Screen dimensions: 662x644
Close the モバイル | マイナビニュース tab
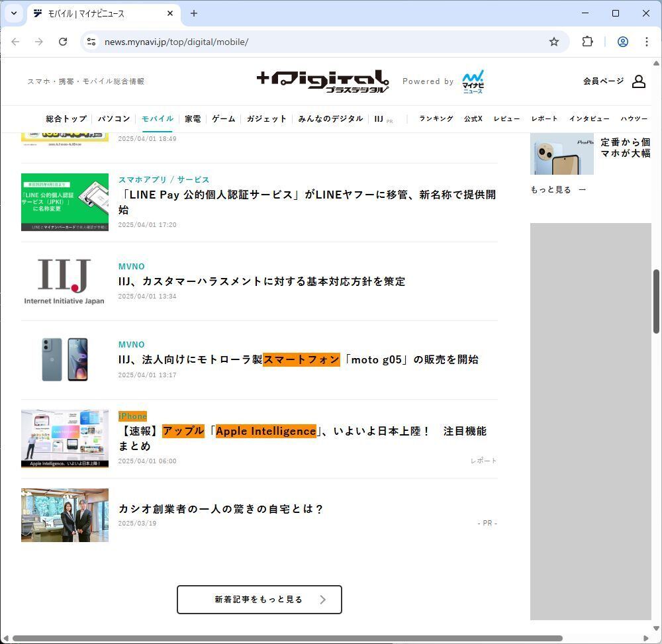pos(170,13)
